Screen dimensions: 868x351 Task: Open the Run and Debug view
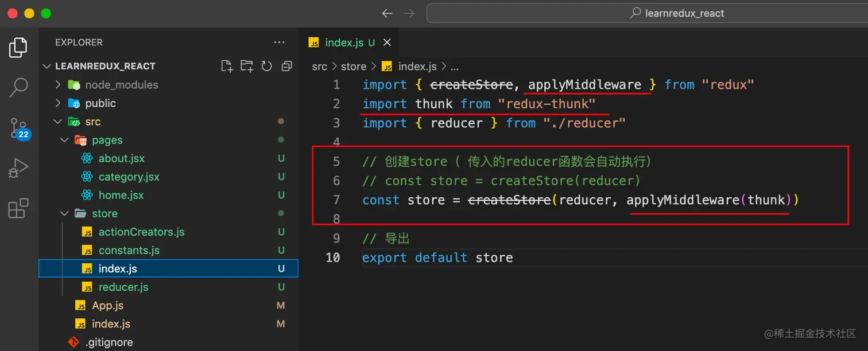[x=18, y=168]
